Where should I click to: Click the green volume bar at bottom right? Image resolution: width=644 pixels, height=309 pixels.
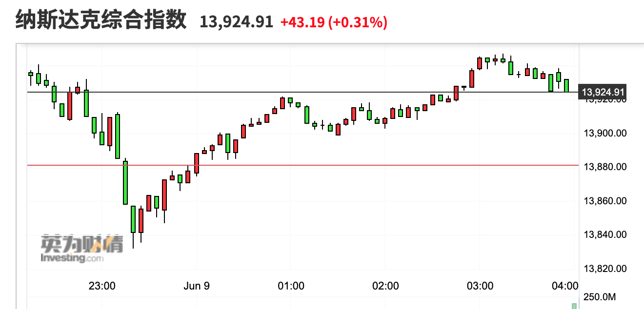point(574,306)
